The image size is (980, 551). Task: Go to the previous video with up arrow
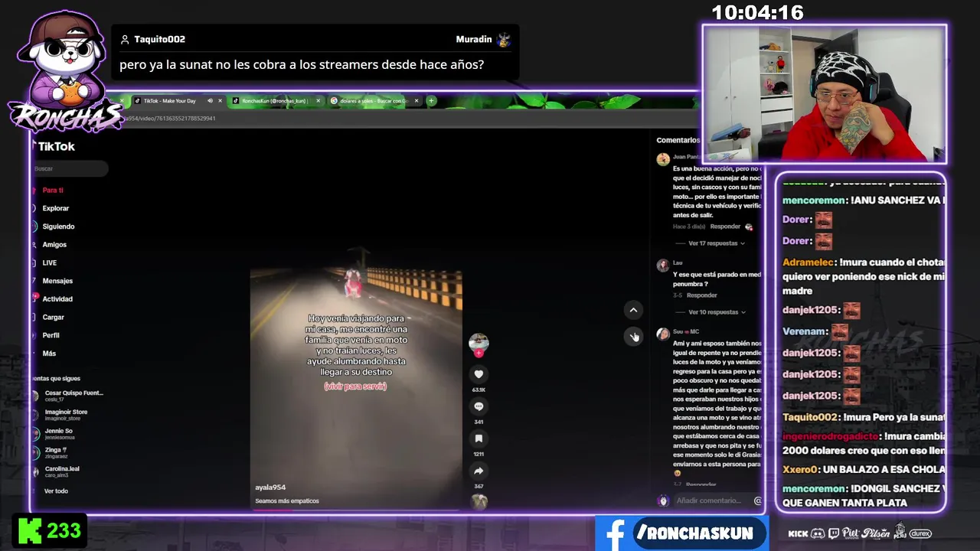tap(633, 310)
